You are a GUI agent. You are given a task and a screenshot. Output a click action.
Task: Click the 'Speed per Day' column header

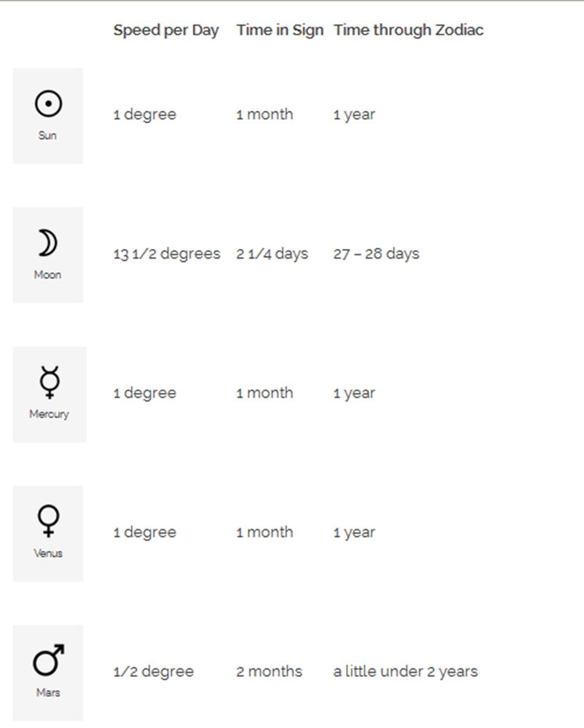pos(166,31)
